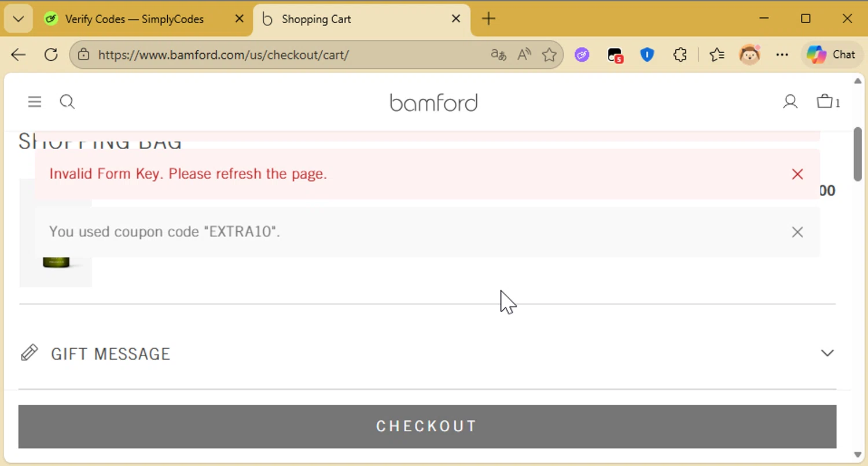This screenshot has height=466, width=868.
Task: Click the Checkout button
Action: [427, 426]
